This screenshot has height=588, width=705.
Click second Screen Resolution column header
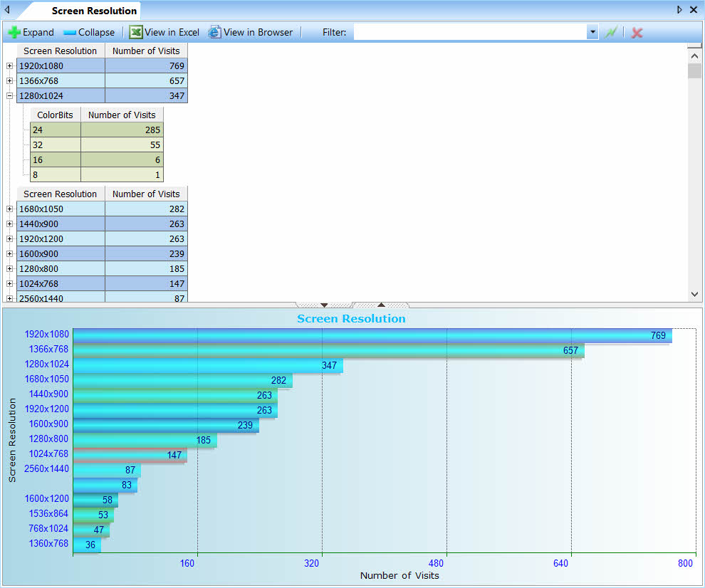(x=61, y=194)
